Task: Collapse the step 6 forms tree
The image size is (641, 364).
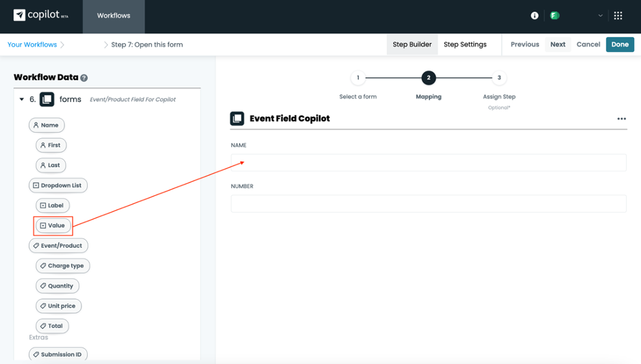Action: pos(22,99)
